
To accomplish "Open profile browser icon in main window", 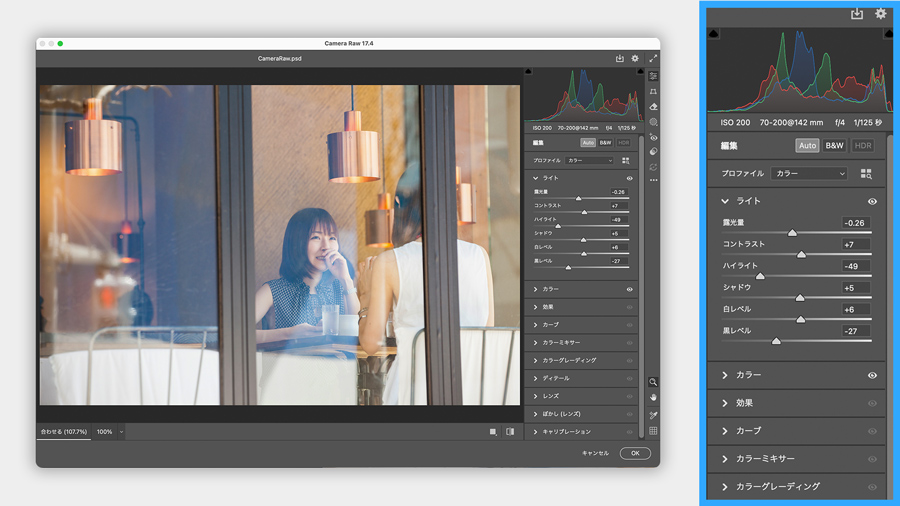I will pyautogui.click(x=626, y=161).
